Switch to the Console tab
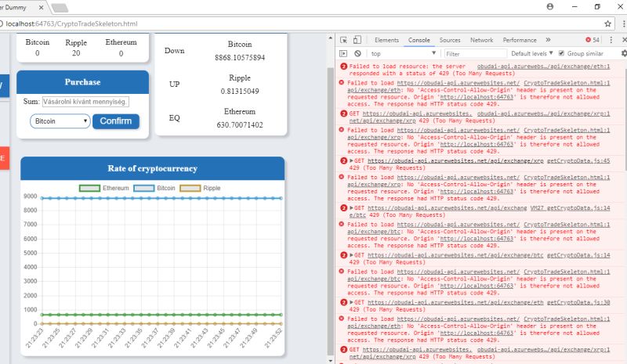The width and height of the screenshot is (627, 364). (419, 40)
